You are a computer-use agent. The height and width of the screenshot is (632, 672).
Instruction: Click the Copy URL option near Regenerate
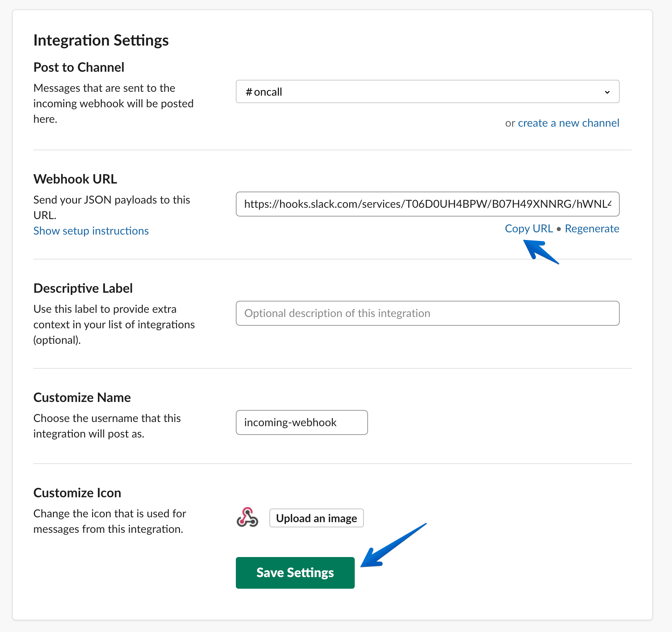point(529,228)
